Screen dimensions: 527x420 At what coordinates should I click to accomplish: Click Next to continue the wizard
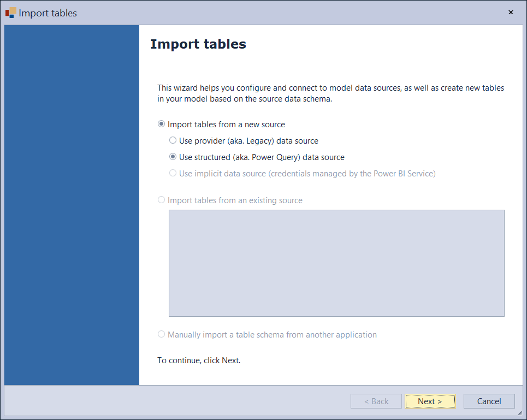coord(430,401)
